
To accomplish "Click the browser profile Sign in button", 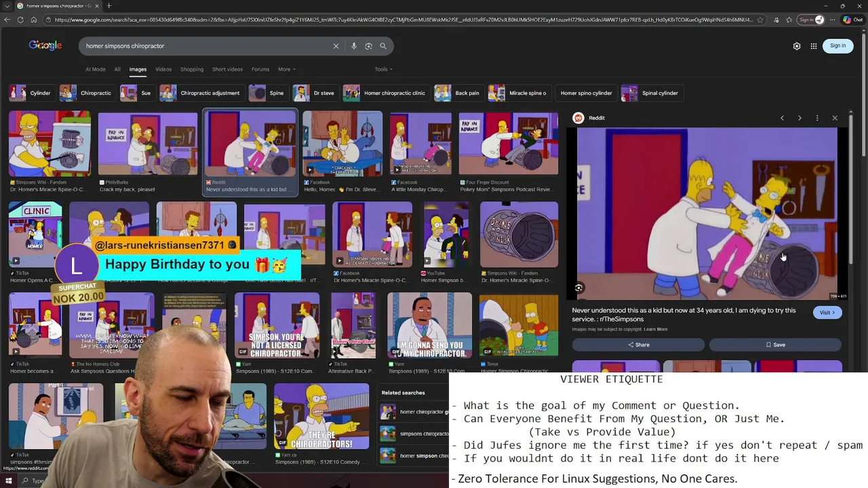I will point(810,20).
